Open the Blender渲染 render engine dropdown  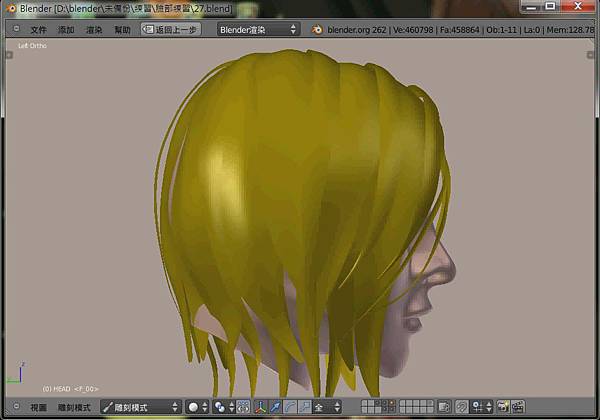click(x=258, y=29)
